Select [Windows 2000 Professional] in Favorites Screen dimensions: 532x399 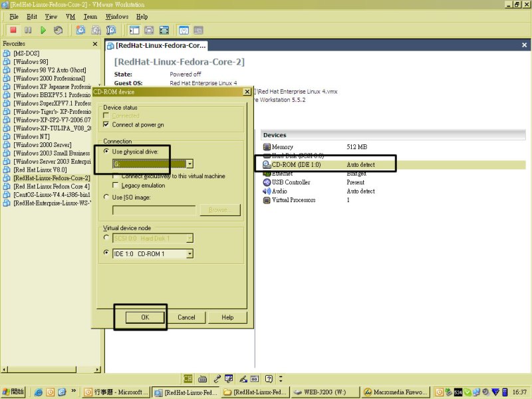tap(49, 78)
